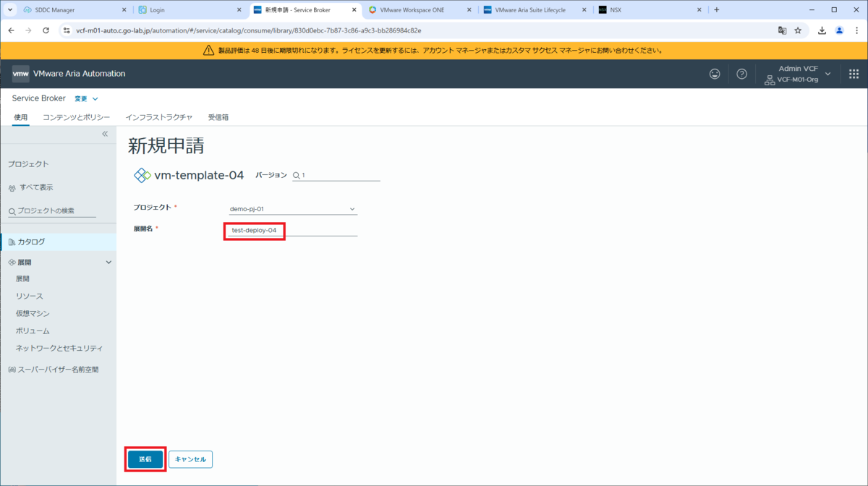Open the browser three-dot menu

[x=856, y=30]
